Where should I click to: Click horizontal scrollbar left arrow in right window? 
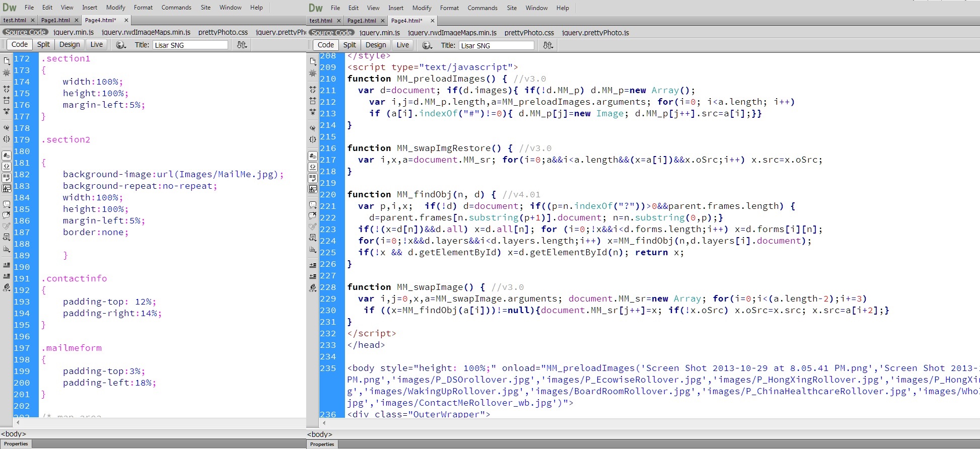tap(324, 423)
